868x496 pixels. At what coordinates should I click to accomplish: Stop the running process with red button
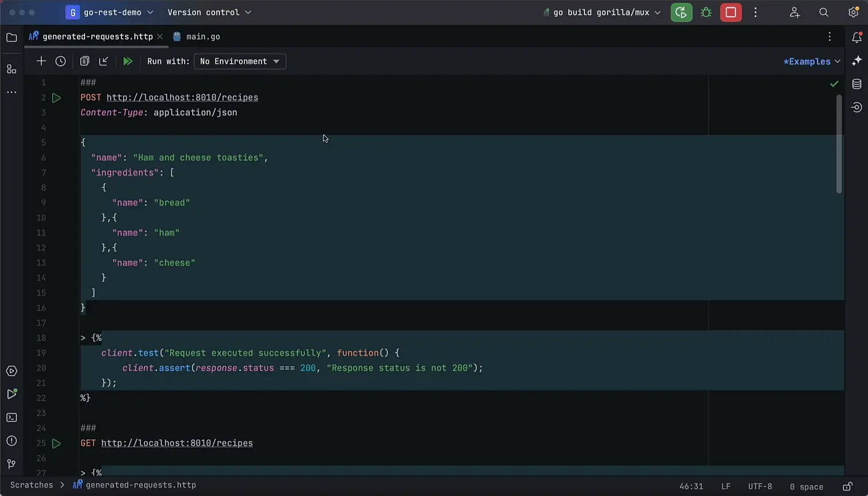[x=731, y=13]
